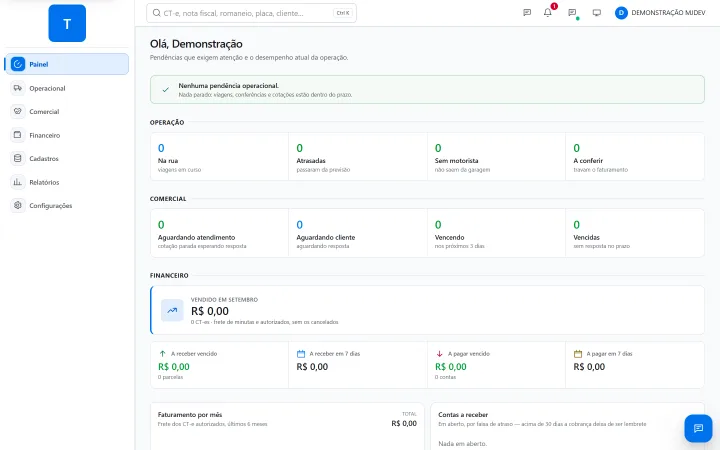Open the Comercial menu
720x450 pixels.
click(67, 112)
